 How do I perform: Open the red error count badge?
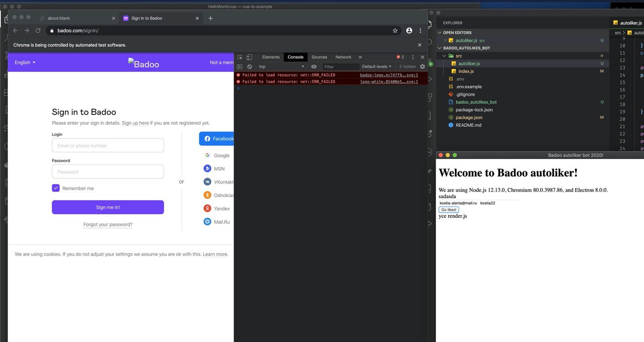[x=400, y=57]
